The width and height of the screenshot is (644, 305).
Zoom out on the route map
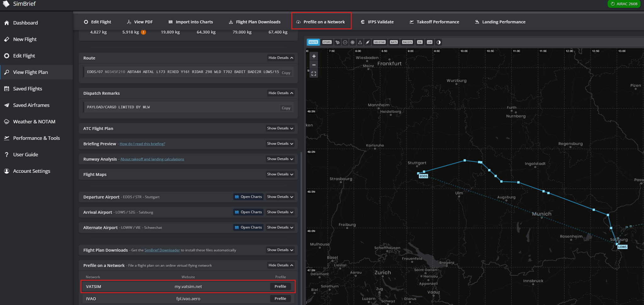(314, 65)
